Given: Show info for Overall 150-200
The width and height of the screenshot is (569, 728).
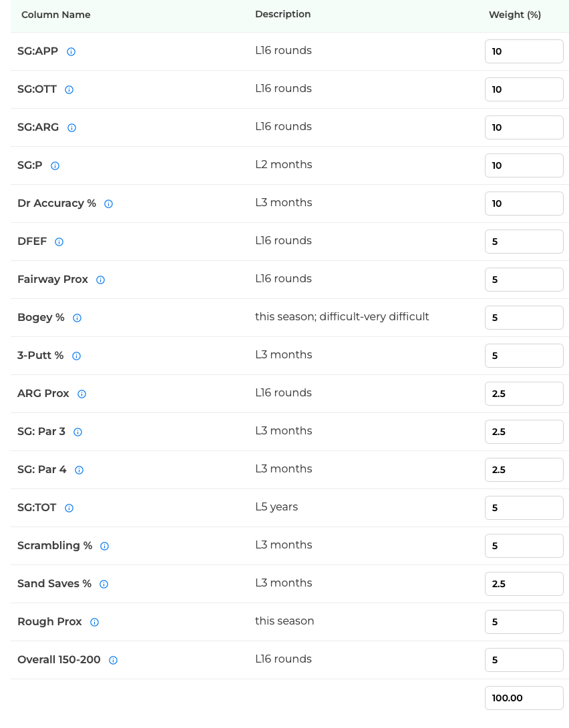Looking at the screenshot, I should [113, 660].
